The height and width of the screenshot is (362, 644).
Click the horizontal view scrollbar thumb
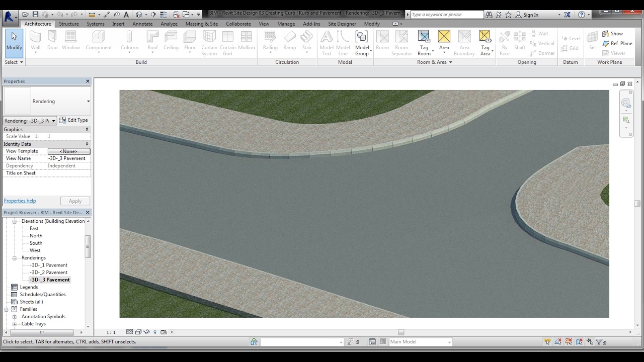[401, 332]
